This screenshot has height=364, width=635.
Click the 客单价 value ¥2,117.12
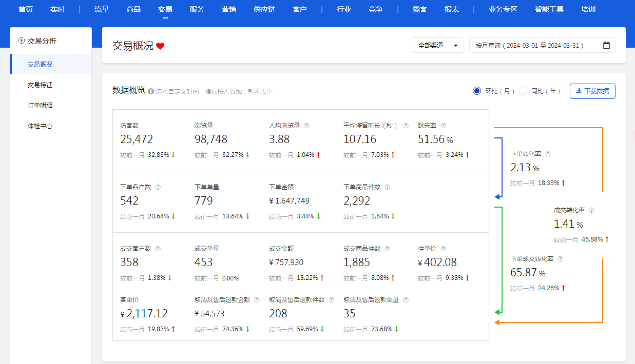pyautogui.click(x=144, y=314)
